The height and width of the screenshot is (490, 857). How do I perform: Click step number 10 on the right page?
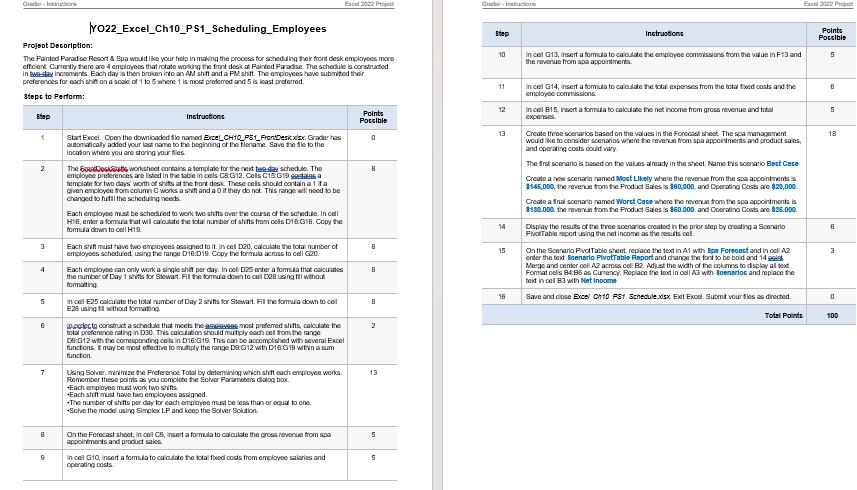click(x=502, y=55)
